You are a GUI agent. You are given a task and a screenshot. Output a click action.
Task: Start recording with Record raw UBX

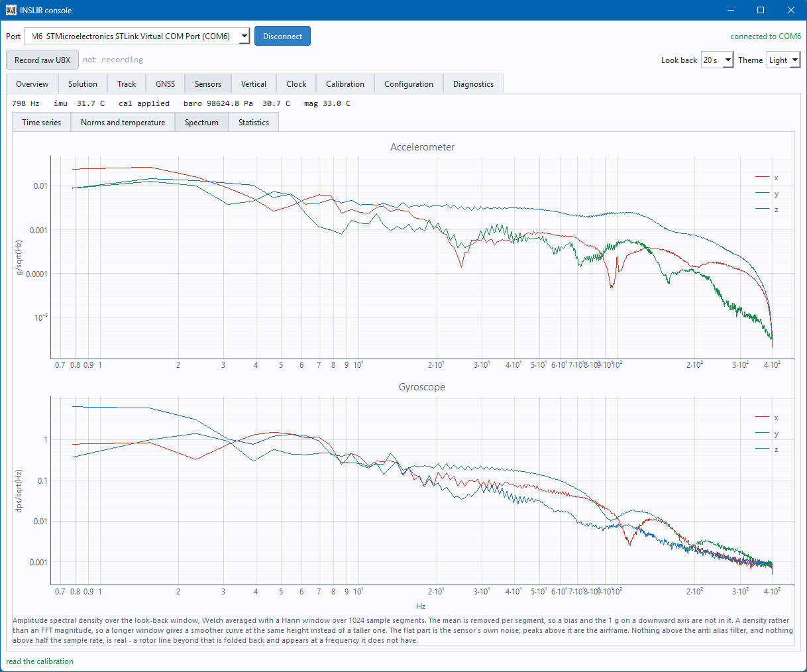coord(42,60)
